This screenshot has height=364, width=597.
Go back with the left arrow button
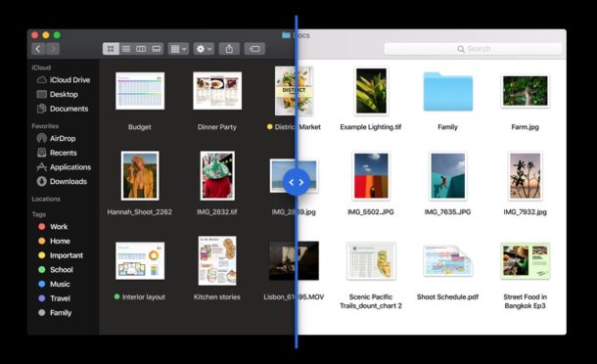tap(38, 49)
